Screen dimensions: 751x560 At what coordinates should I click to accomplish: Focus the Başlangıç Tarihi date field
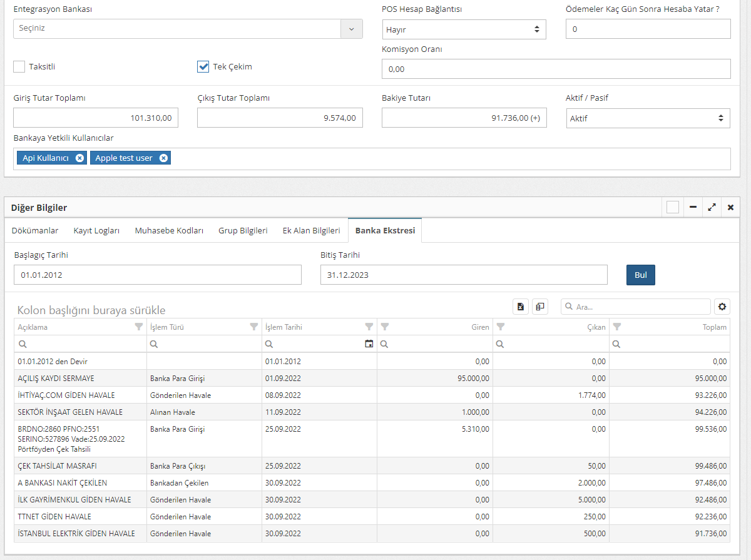point(157,275)
